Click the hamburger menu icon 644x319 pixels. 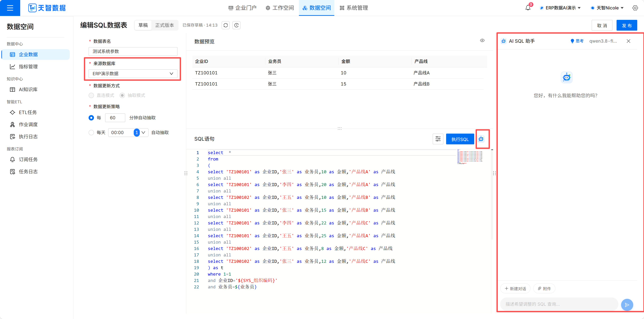click(10, 8)
